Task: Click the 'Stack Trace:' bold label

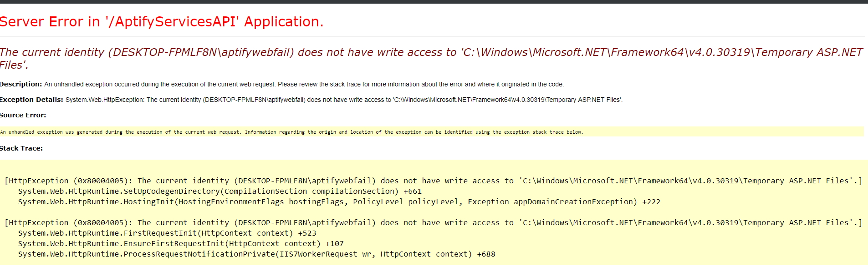Action: pos(21,148)
